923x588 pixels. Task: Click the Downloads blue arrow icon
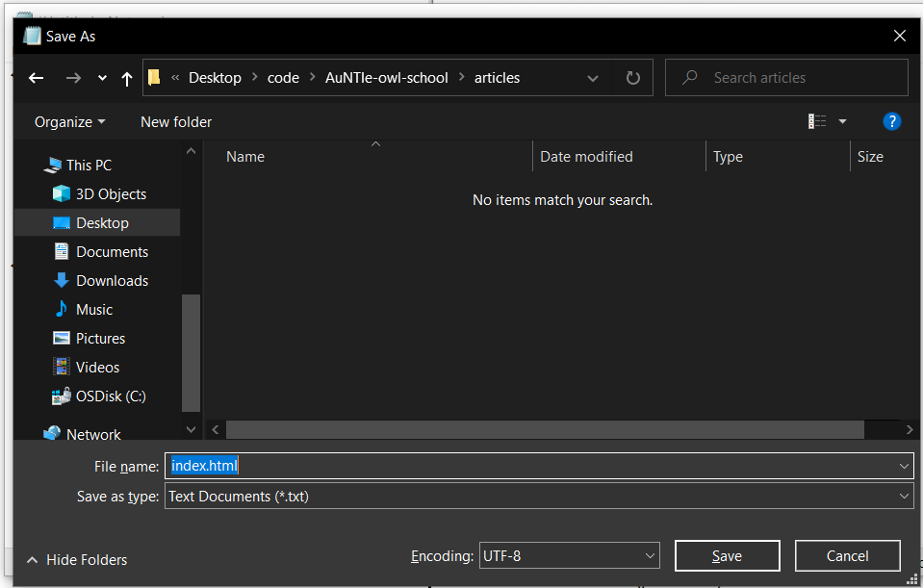pos(62,280)
